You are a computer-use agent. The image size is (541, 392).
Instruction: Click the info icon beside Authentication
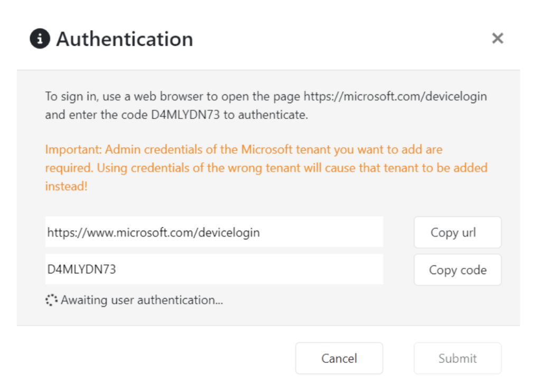tap(40, 39)
